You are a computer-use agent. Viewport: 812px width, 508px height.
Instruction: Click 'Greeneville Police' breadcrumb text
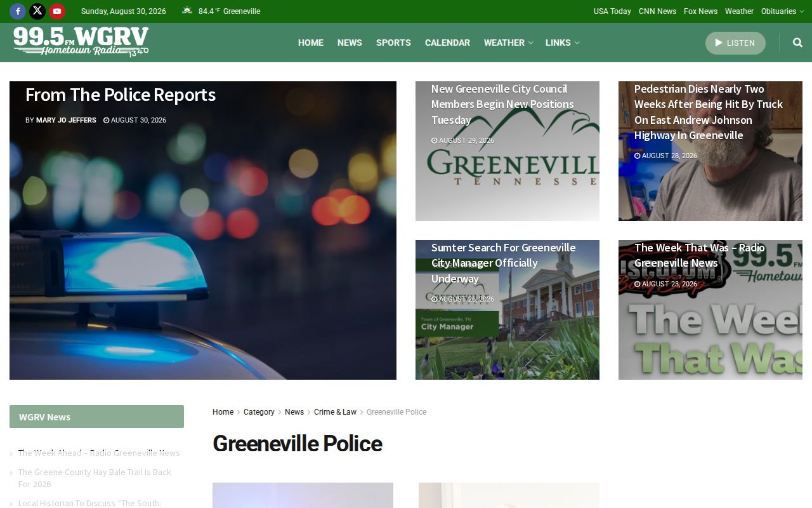pos(396,412)
